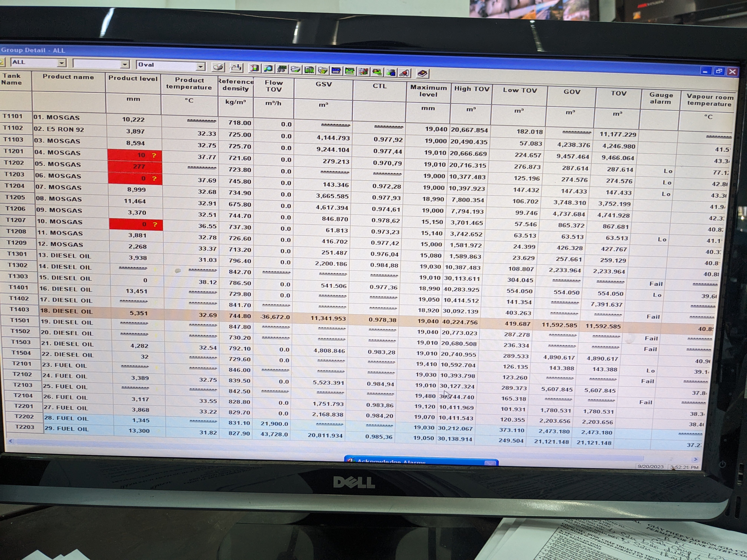This screenshot has width=747, height=560.
Task: Click the printer icon in the toolbar
Action: click(x=218, y=67)
